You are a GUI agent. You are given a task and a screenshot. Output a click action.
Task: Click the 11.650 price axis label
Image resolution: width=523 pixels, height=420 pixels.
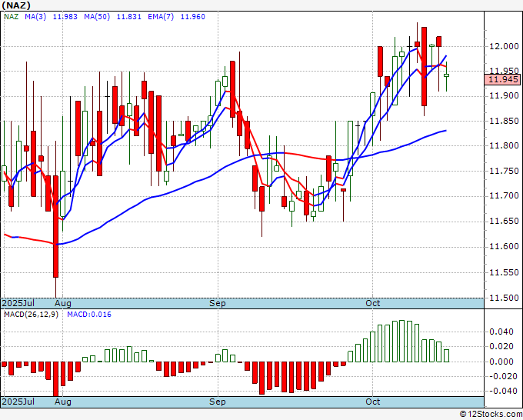(504, 221)
